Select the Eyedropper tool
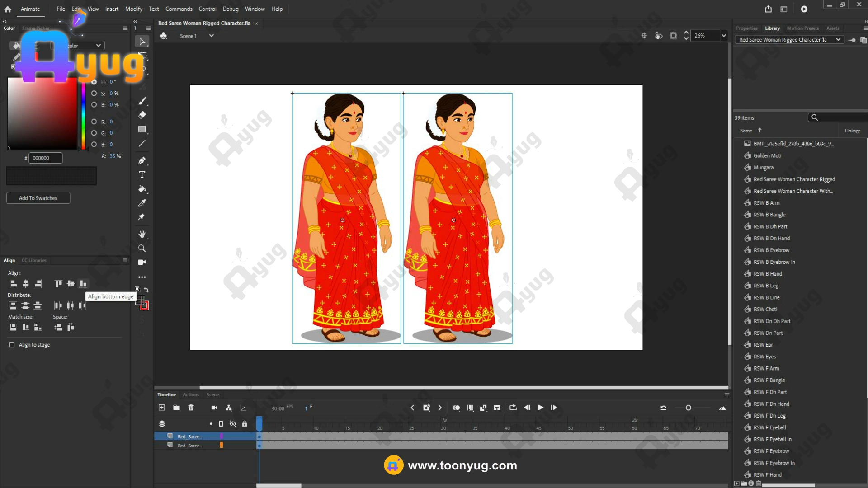This screenshot has height=488, width=868. [142, 203]
